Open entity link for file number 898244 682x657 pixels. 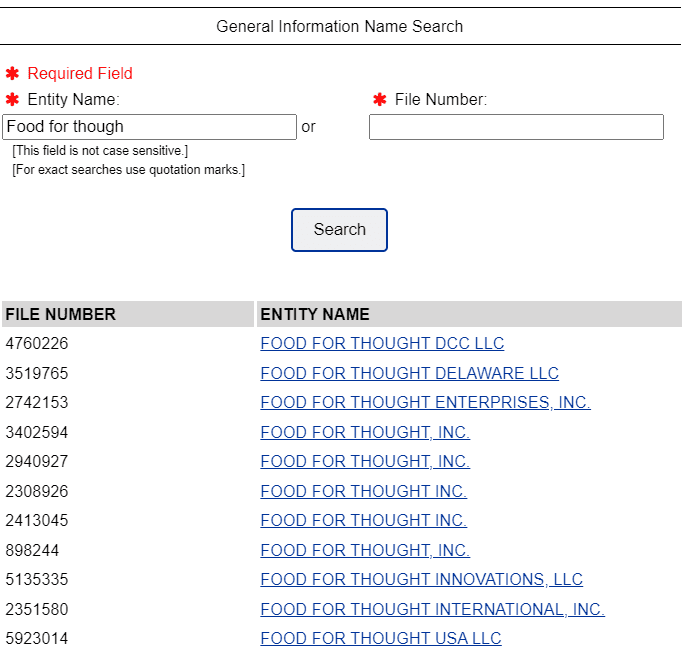pyautogui.click(x=365, y=550)
